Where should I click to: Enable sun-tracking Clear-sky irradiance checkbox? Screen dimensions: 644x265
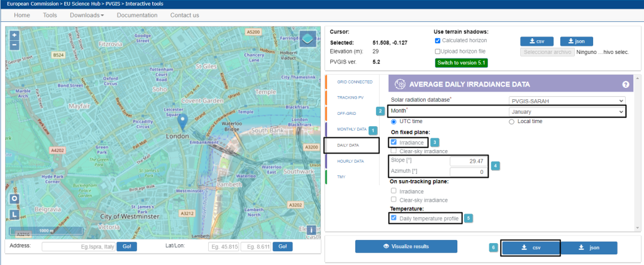(394, 200)
